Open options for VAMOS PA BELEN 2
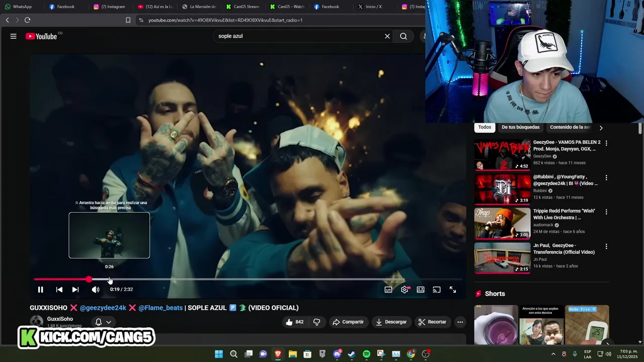The image size is (644, 362). (x=606, y=143)
